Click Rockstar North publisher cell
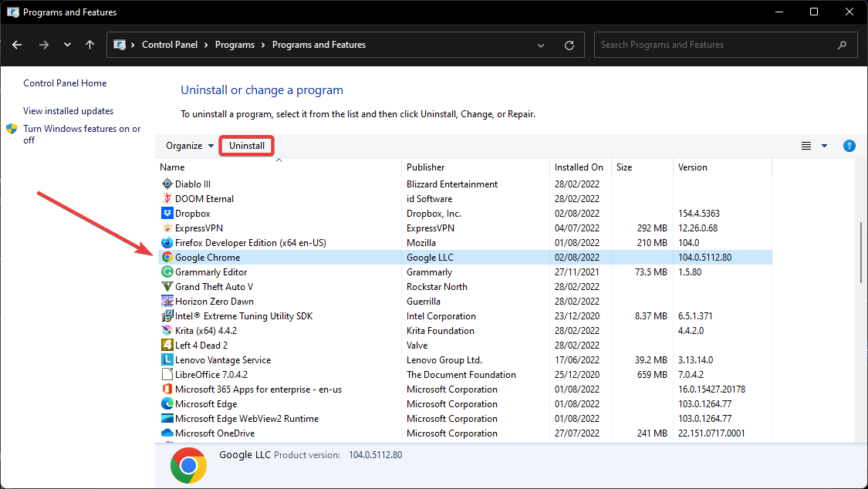Viewport: 868px width, 489px height. (437, 287)
